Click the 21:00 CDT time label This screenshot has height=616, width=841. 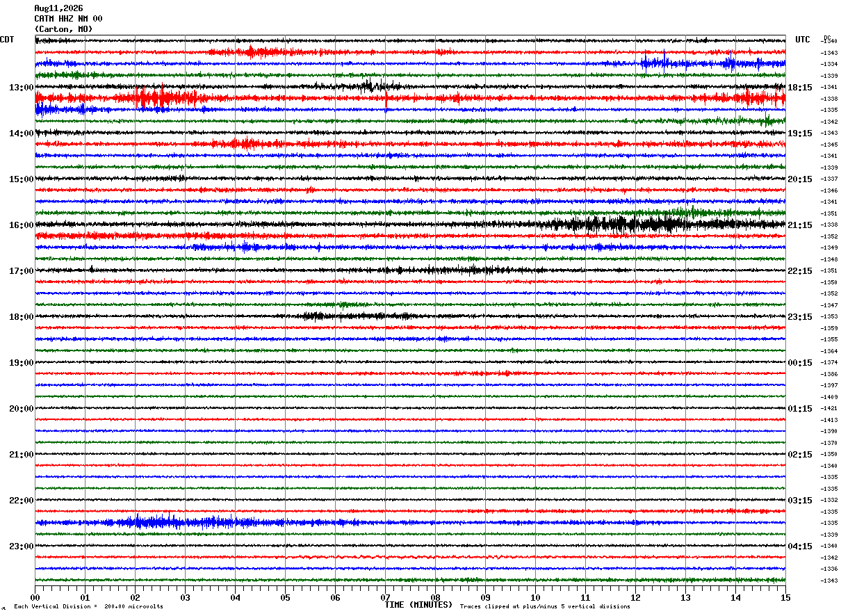[22, 454]
